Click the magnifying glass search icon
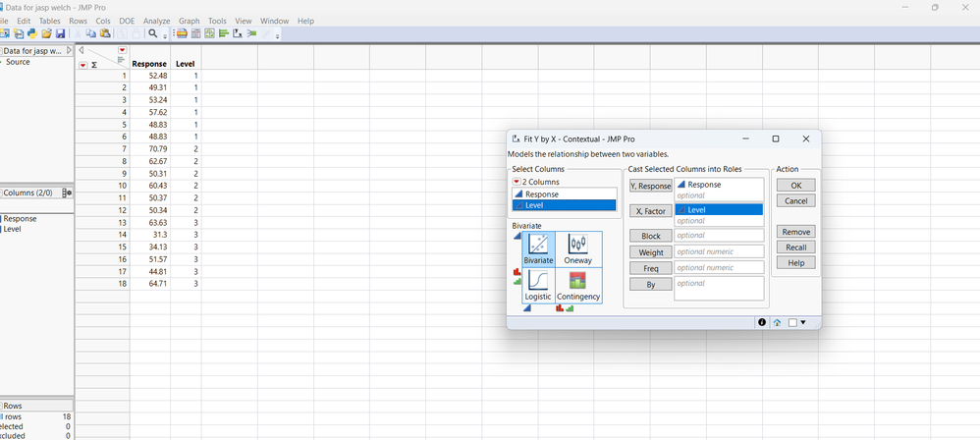Screen dimensions: 980x440 pyautogui.click(x=152, y=33)
